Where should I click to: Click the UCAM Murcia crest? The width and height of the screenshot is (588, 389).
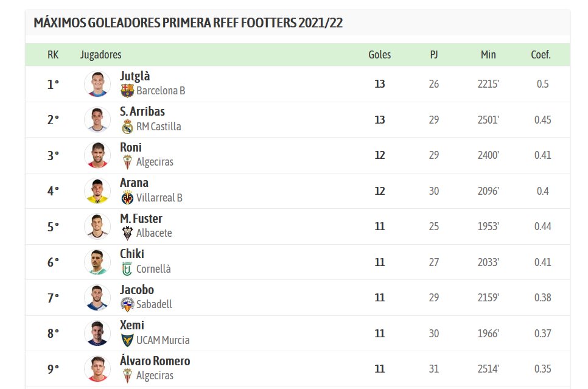(x=127, y=340)
